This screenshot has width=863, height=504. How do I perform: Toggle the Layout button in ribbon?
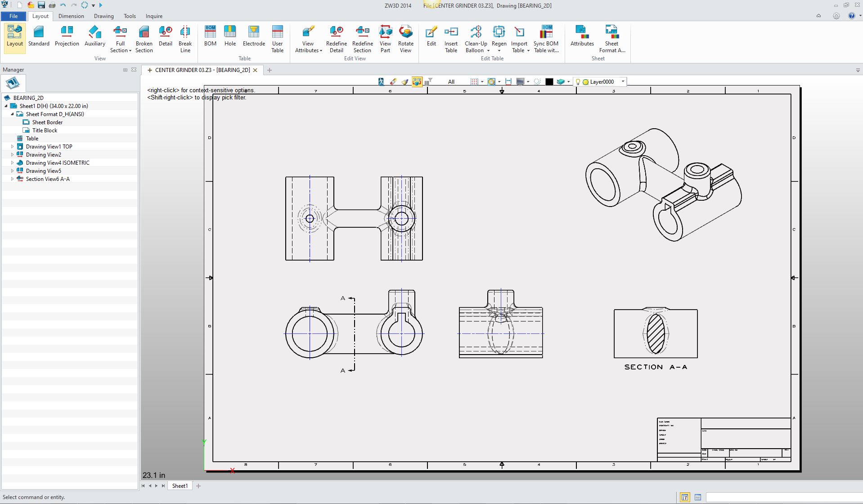14,38
